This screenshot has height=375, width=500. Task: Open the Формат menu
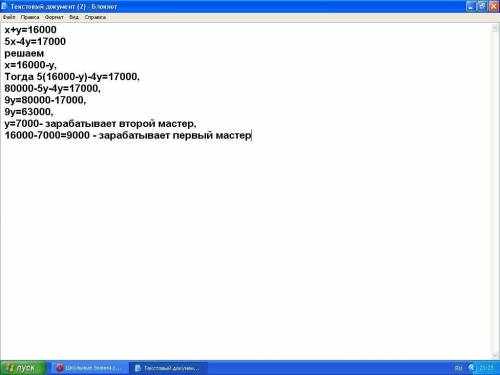click(54, 17)
